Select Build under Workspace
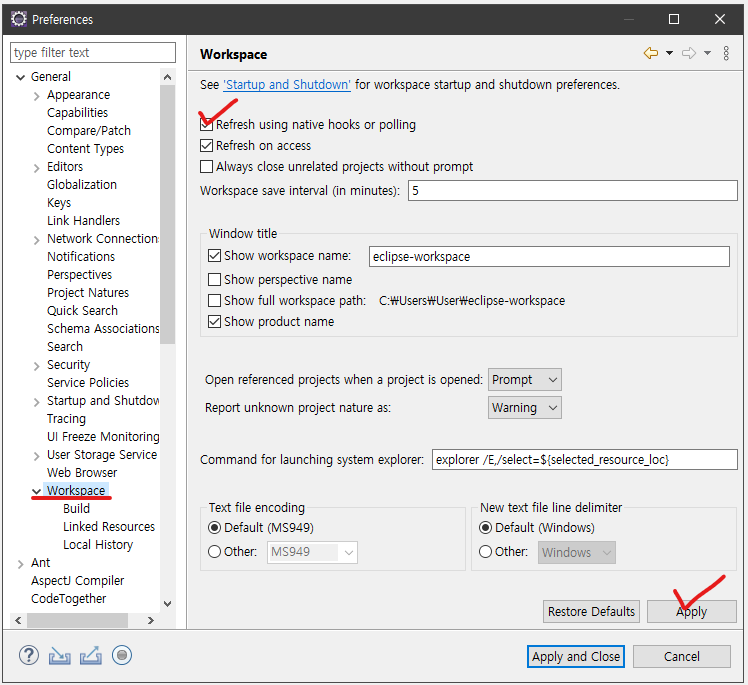 click(x=76, y=509)
